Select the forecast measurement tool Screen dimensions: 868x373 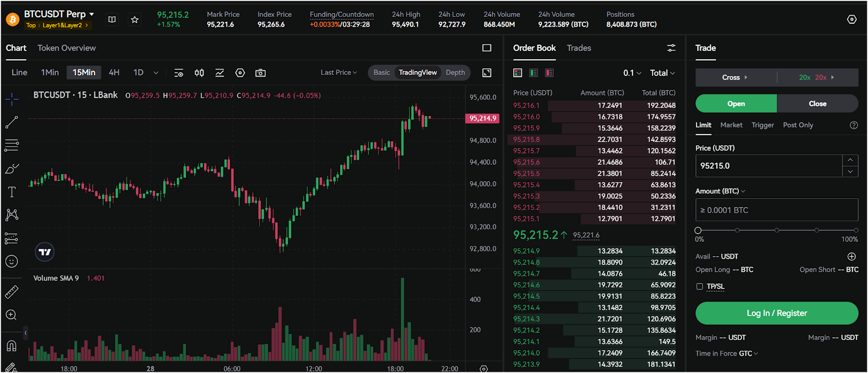pos(12,238)
